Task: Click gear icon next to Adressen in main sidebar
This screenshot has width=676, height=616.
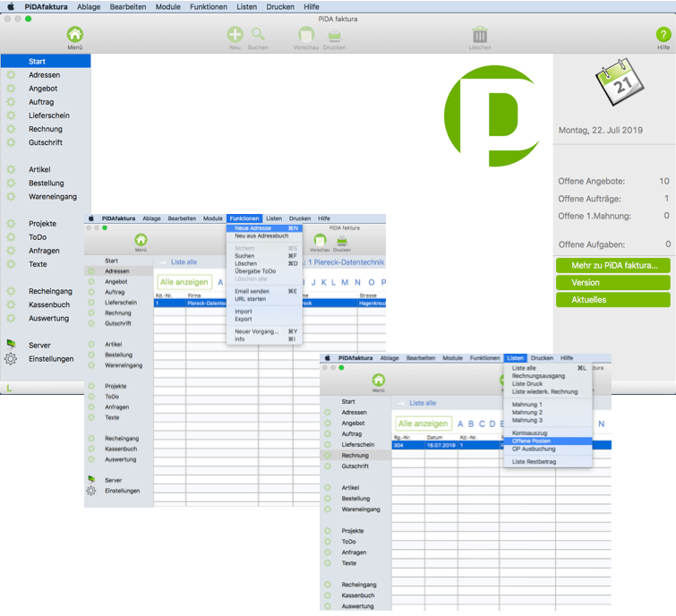Action: pos(11,75)
